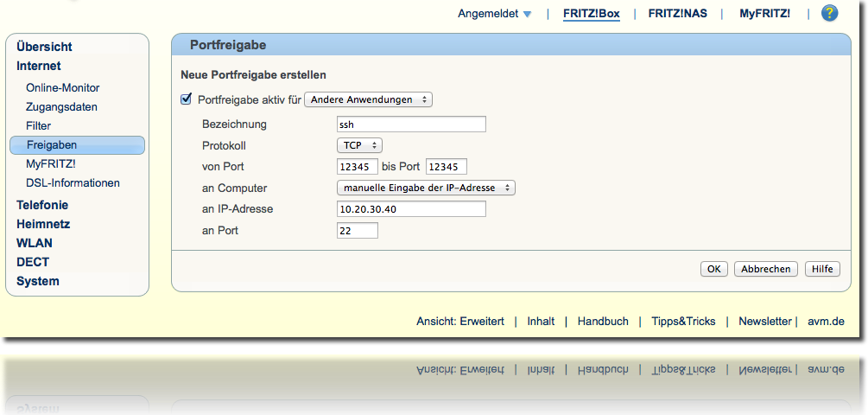Click the blue help question mark icon
Image resolution: width=868 pixels, height=415 pixels.
pos(829,13)
